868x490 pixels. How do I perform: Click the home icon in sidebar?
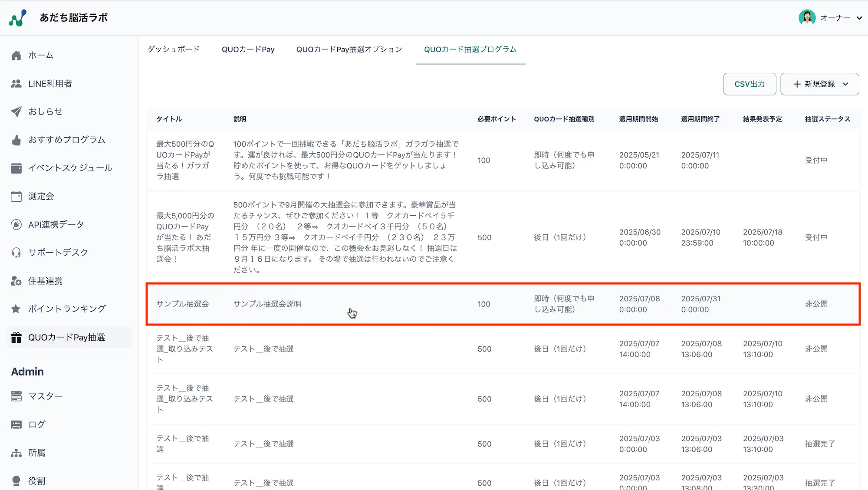(16, 56)
